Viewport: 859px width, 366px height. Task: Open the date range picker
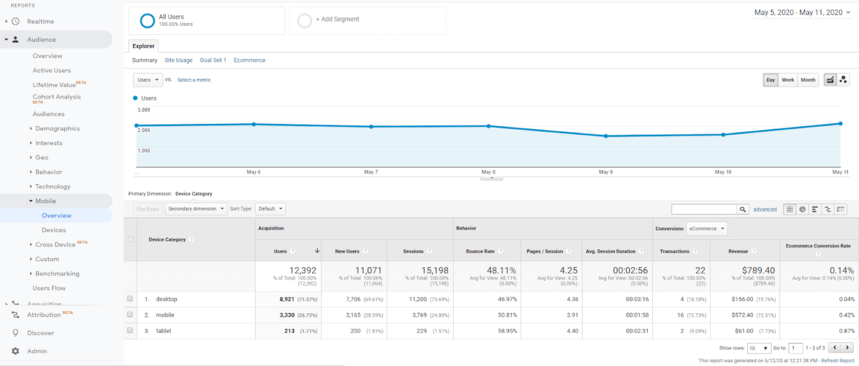[803, 12]
